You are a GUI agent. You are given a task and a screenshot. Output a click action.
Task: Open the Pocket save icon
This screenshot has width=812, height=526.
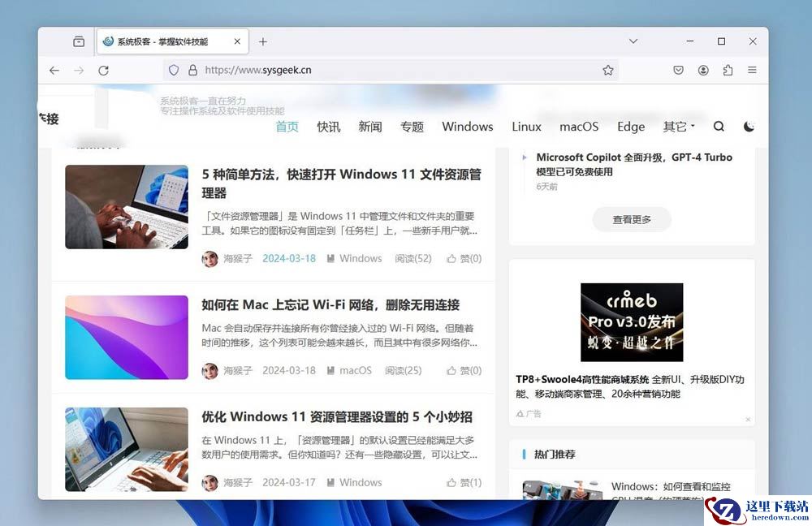[678, 70]
